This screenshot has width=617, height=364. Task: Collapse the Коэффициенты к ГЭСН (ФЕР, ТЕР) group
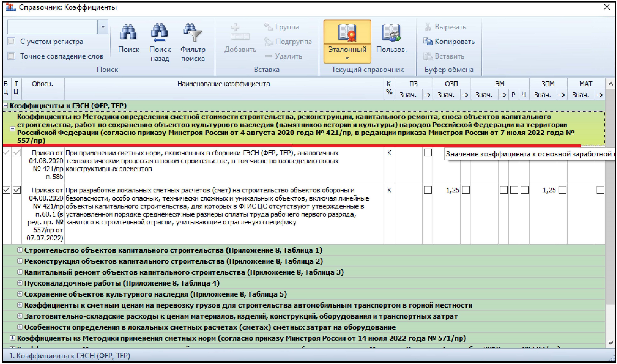click(x=5, y=106)
